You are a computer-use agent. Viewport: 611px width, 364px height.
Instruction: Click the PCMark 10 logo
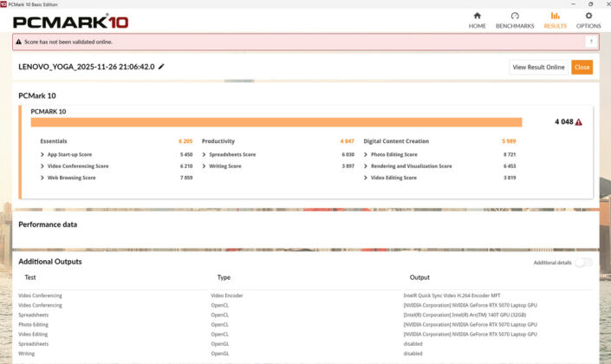coord(70,22)
